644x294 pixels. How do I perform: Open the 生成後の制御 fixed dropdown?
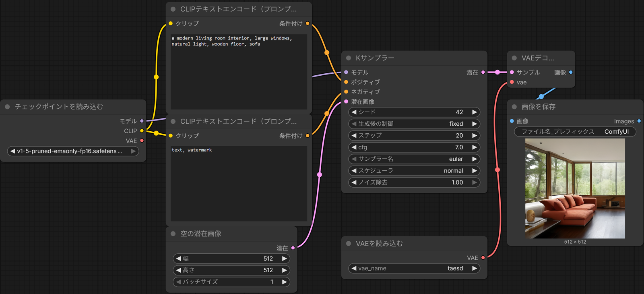pyautogui.click(x=414, y=124)
